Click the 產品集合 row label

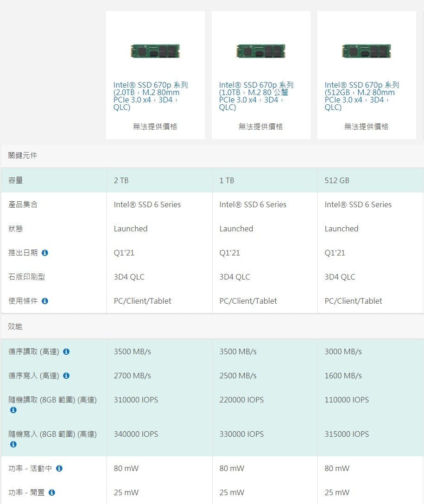click(23, 205)
